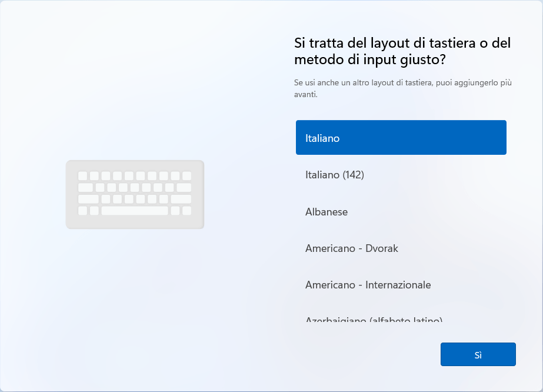Choose Americano - Internazionale from the list
The height and width of the screenshot is (392, 543).
(x=401, y=285)
